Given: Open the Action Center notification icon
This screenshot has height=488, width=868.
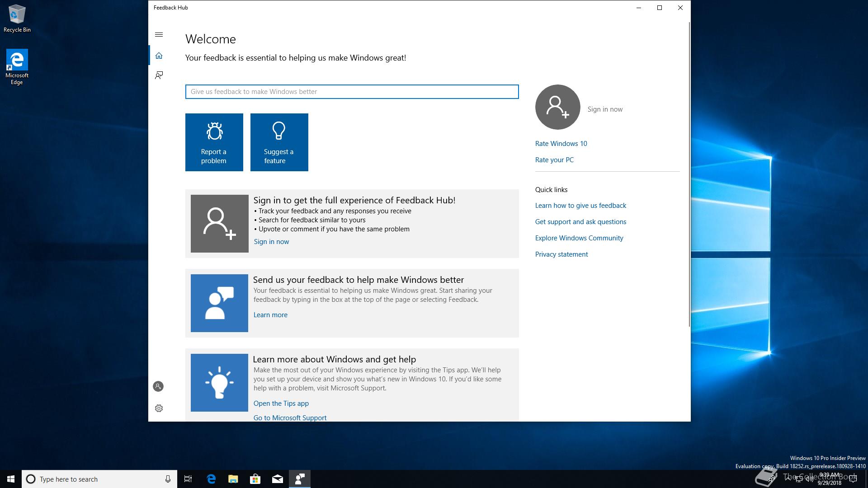Looking at the screenshot, I should click(x=853, y=479).
